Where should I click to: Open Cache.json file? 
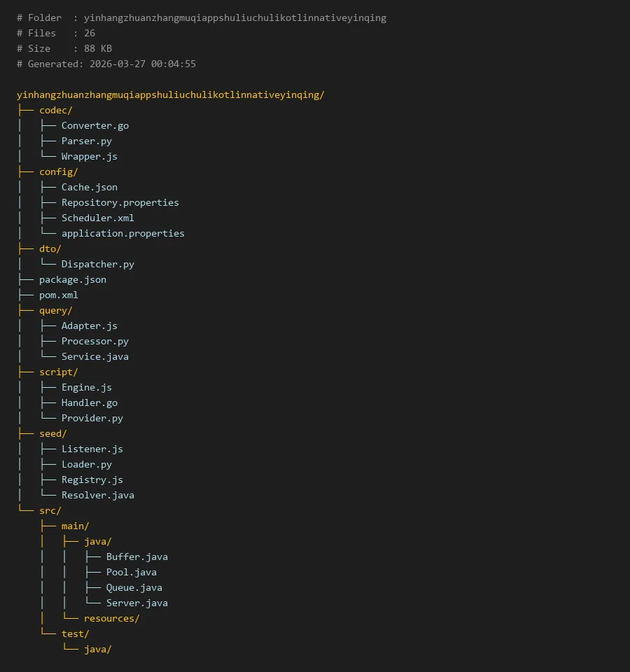click(89, 187)
